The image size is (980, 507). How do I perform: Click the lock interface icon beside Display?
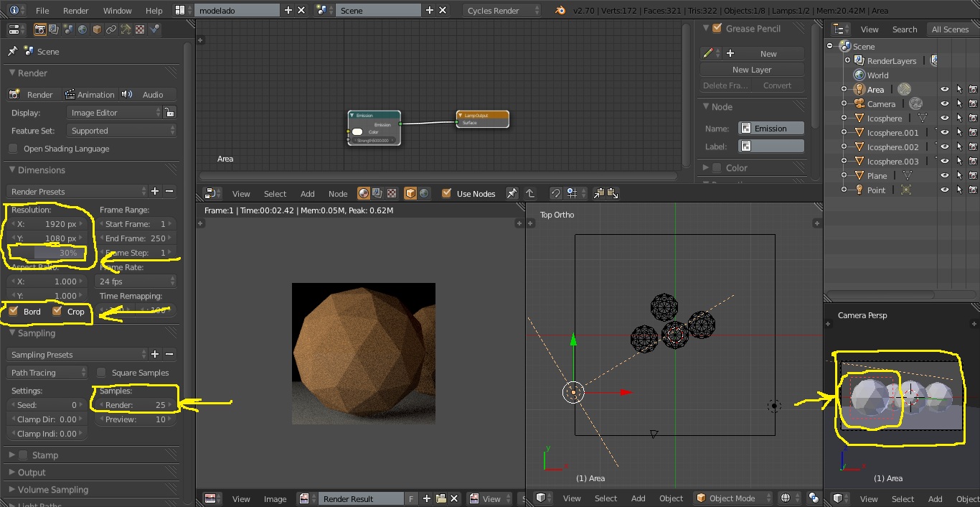point(169,113)
